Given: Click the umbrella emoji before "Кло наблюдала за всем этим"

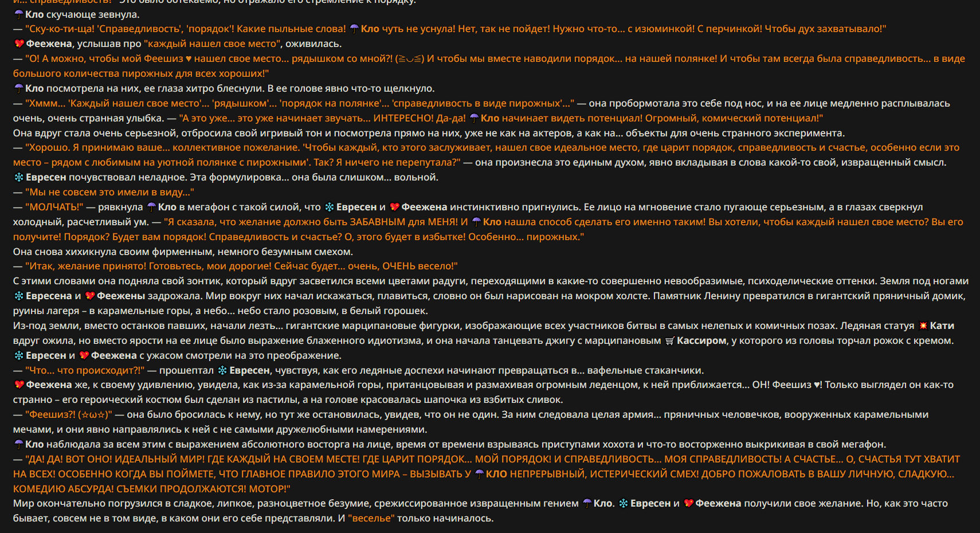Looking at the screenshot, I should (x=19, y=444).
